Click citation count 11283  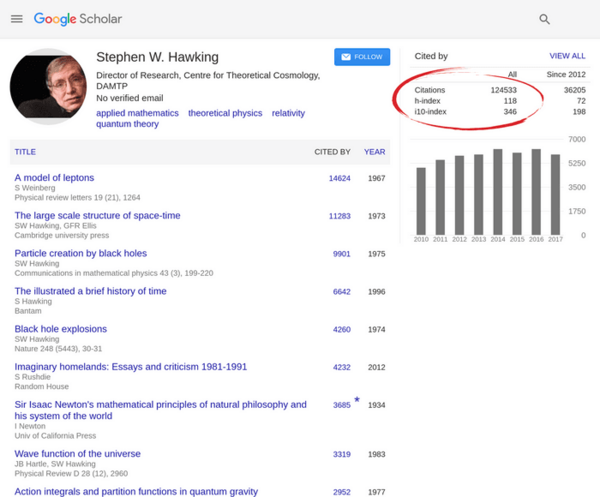click(339, 216)
